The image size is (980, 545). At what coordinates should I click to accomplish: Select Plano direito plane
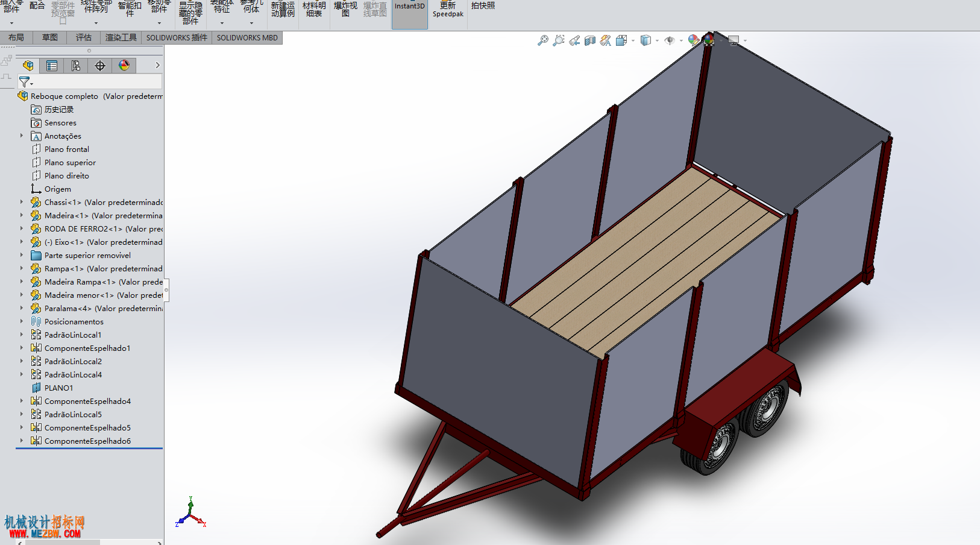(66, 175)
